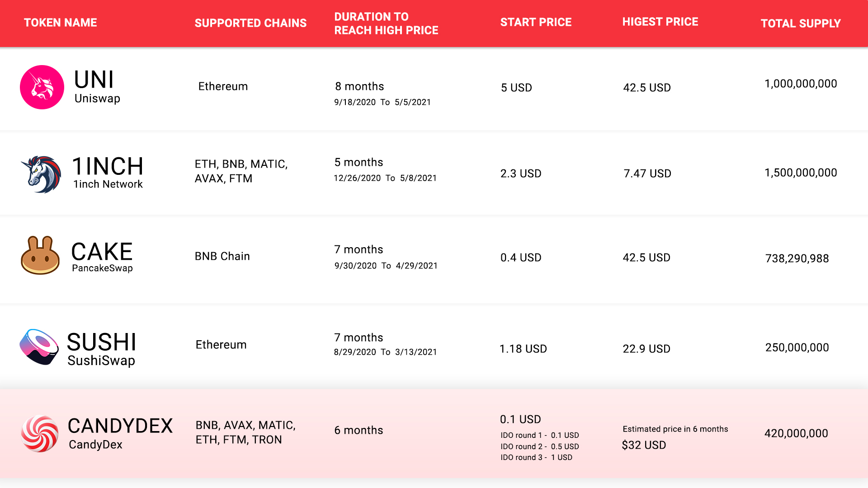Select the UNI token name text
This screenshot has width=868, height=488.
(94, 80)
